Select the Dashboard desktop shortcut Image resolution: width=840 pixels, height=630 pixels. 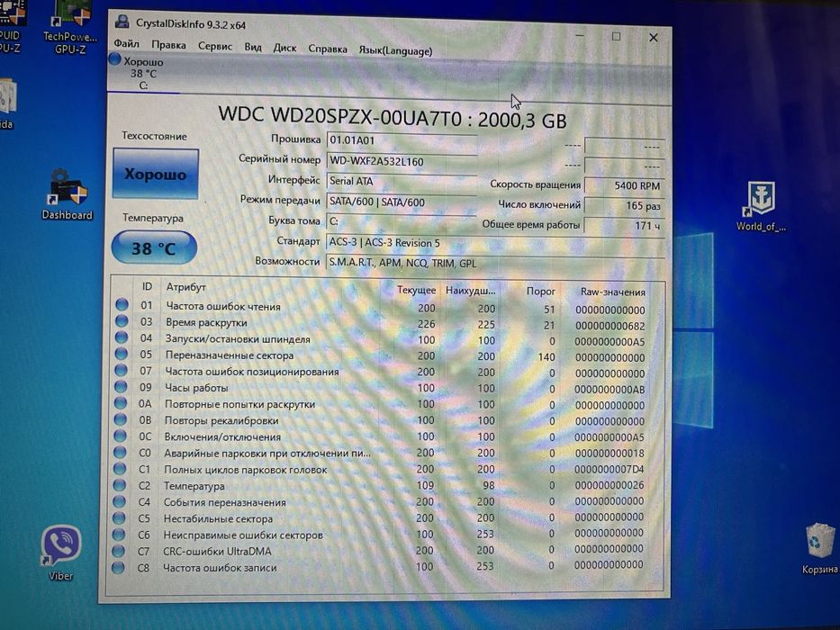point(67,193)
